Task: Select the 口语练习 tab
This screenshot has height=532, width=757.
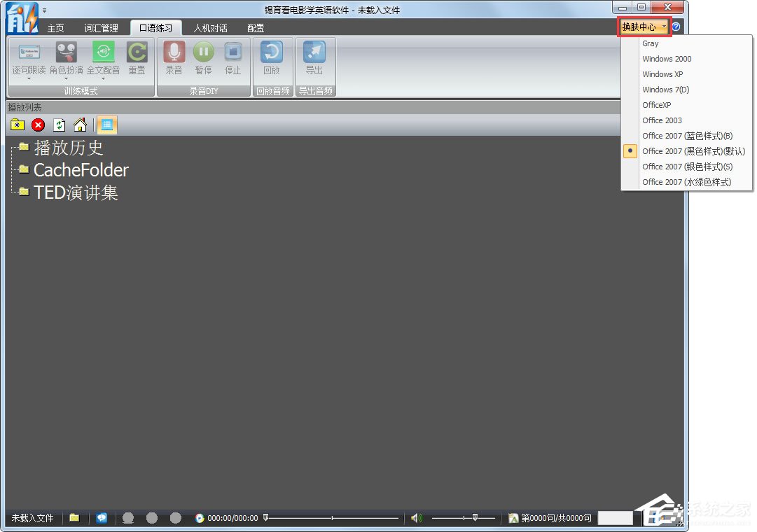Action: (x=156, y=28)
